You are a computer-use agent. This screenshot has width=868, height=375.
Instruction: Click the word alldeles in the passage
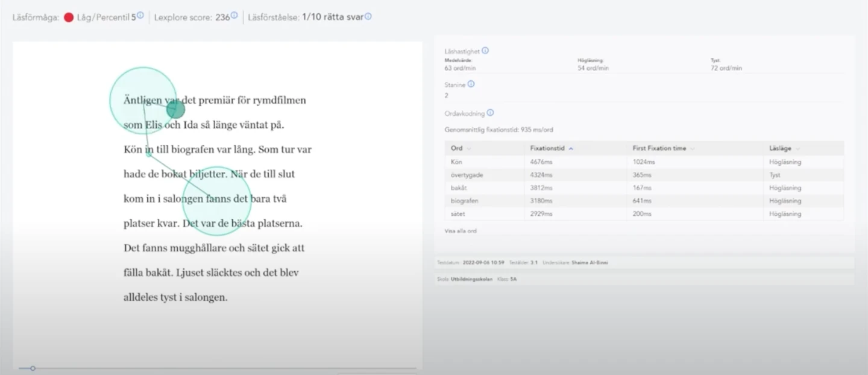pos(140,297)
